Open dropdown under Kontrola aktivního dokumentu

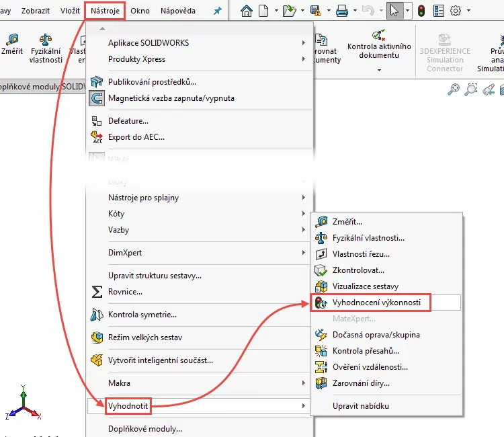379,70
